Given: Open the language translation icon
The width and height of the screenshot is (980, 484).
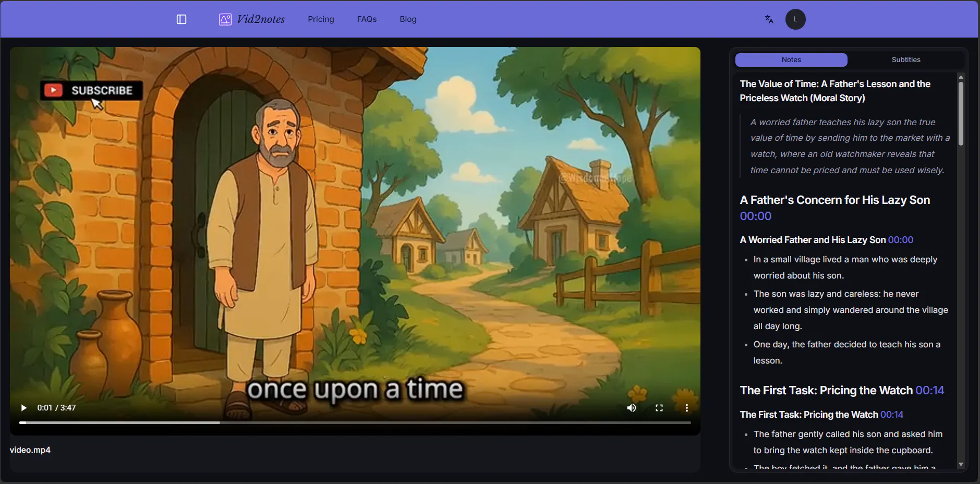Looking at the screenshot, I should [769, 19].
